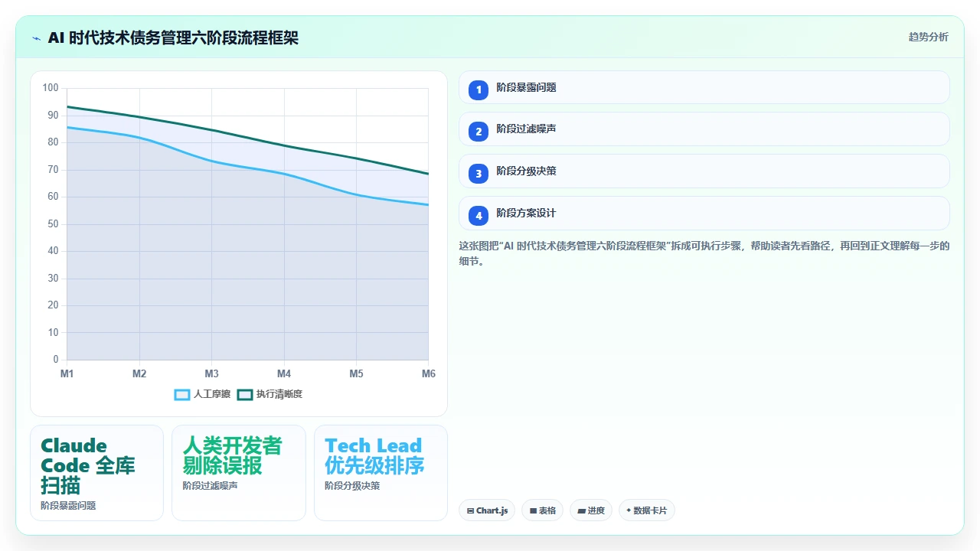The image size is (980, 551).
Task: Click the M4 x-axis label
Action: (x=284, y=373)
